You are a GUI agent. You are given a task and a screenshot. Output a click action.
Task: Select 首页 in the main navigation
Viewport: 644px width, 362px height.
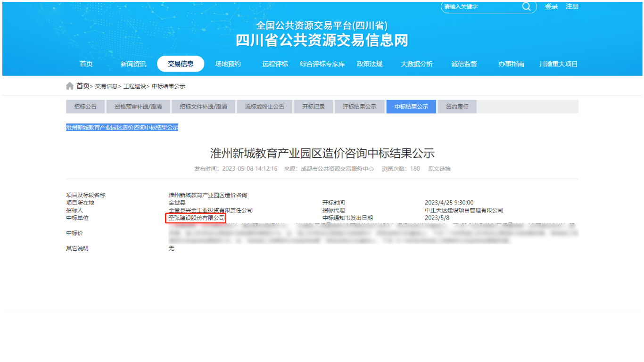click(x=86, y=64)
